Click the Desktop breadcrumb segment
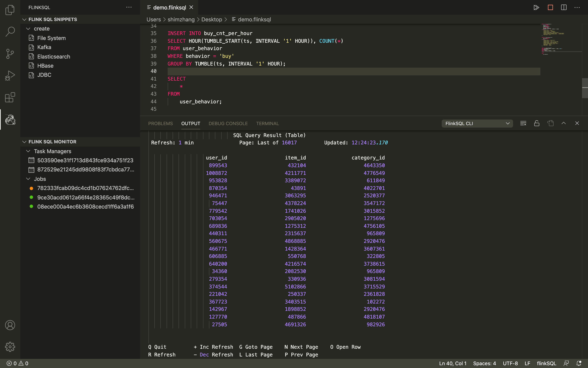The height and width of the screenshot is (368, 588). click(212, 20)
